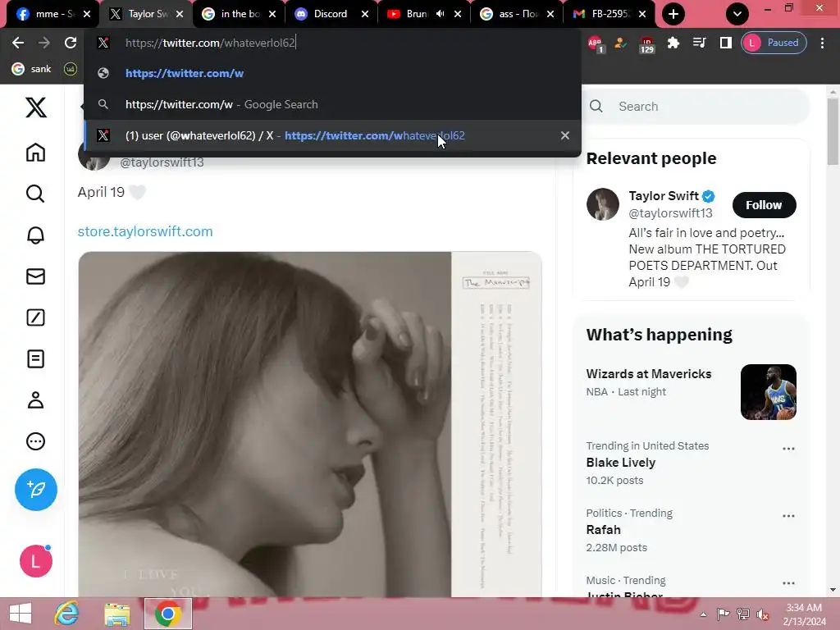Open Rafah trending topic
The width and height of the screenshot is (840, 630).
point(603,530)
